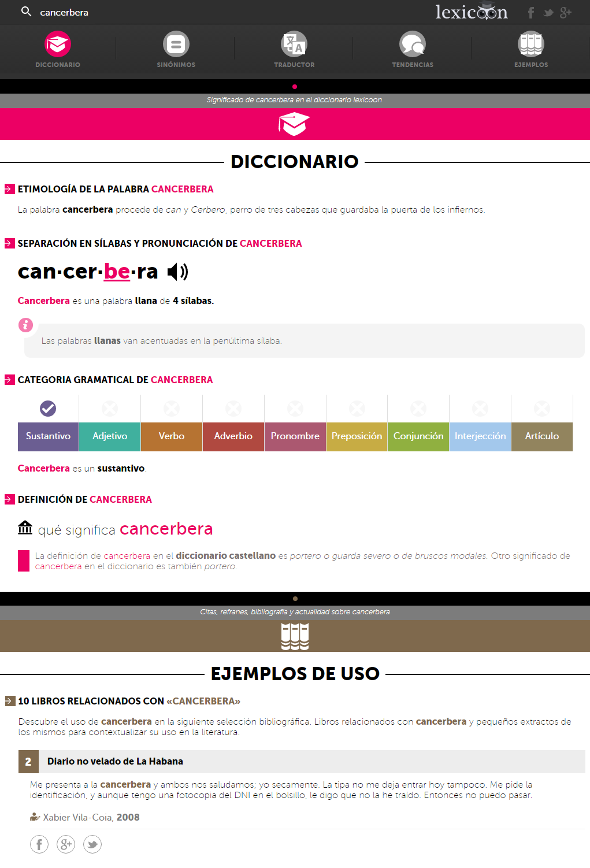Click the pink info icon
The image size is (590, 868).
coord(26,325)
